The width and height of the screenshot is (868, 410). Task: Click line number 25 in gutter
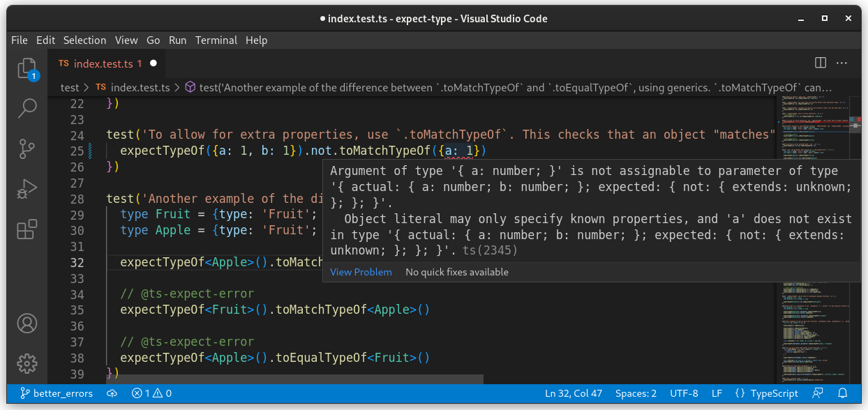77,151
